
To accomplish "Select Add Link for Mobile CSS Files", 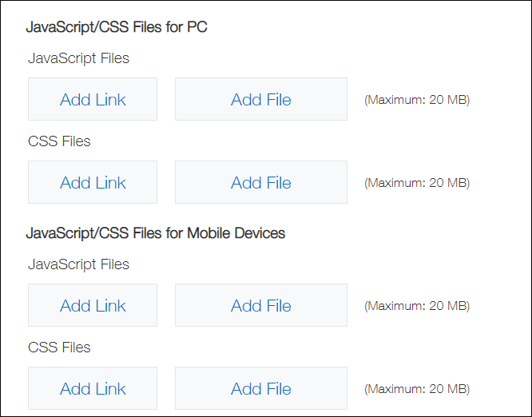I will click(x=93, y=388).
